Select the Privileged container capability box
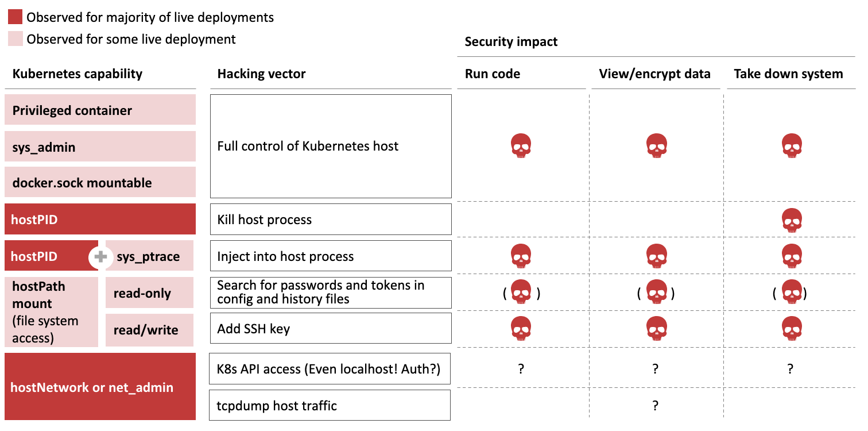868x431 pixels. click(100, 110)
